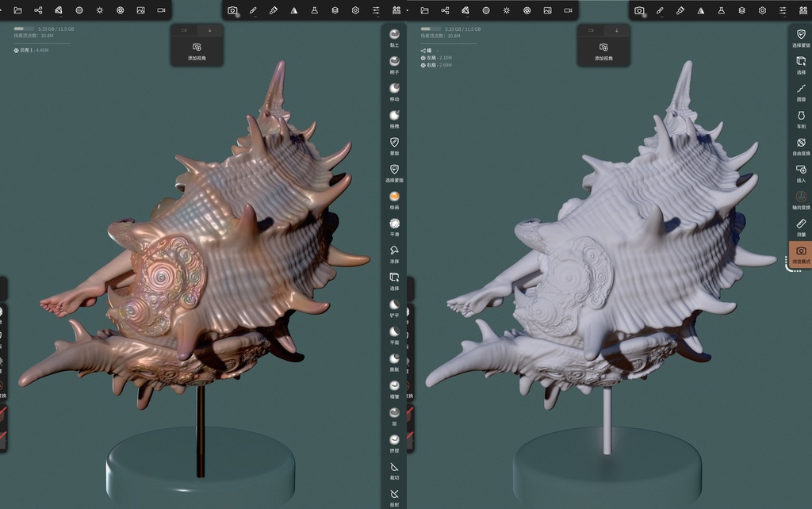Open the files folder menu in left pane
This screenshot has height=509, width=812.
pos(17,10)
